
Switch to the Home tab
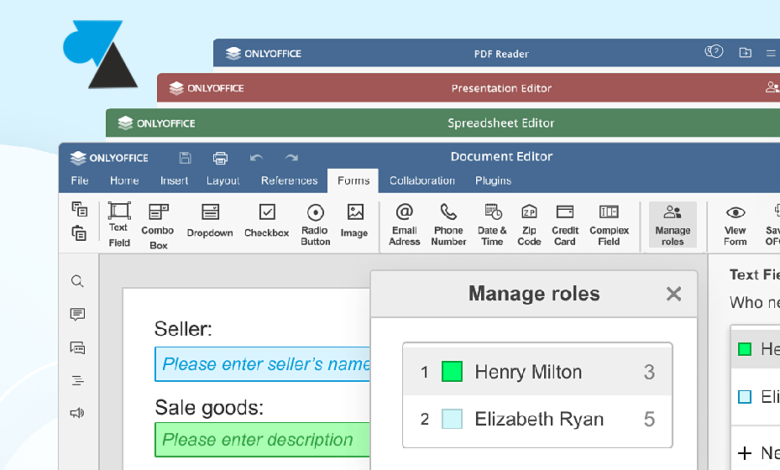click(124, 181)
